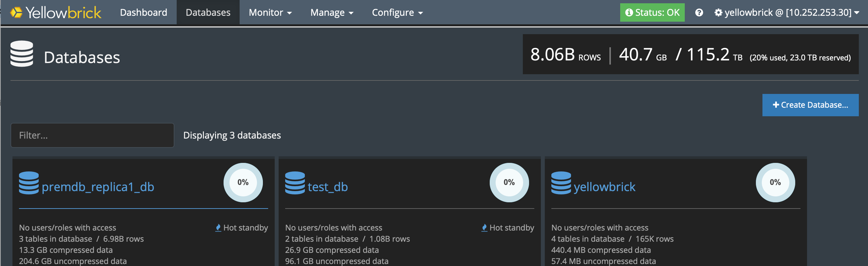Select the Databases navigation tab

tap(208, 12)
